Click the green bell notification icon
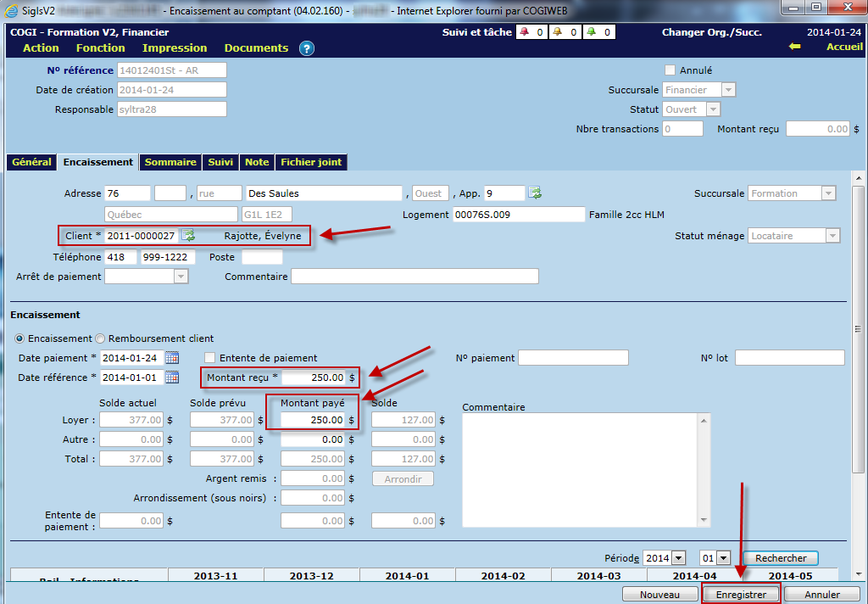The height and width of the screenshot is (604, 868). pyautogui.click(x=591, y=32)
